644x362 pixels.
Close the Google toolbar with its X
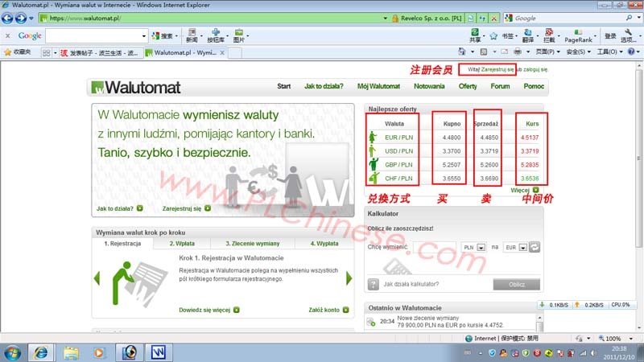7,36
